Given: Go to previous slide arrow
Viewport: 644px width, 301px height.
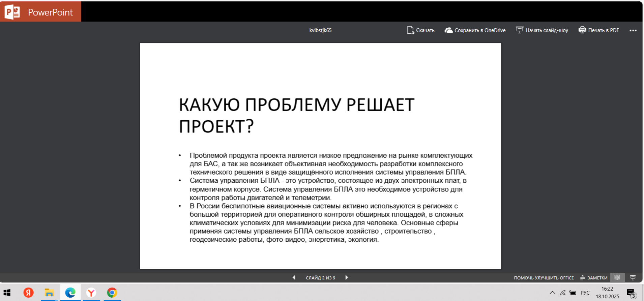Looking at the screenshot, I should coord(294,277).
